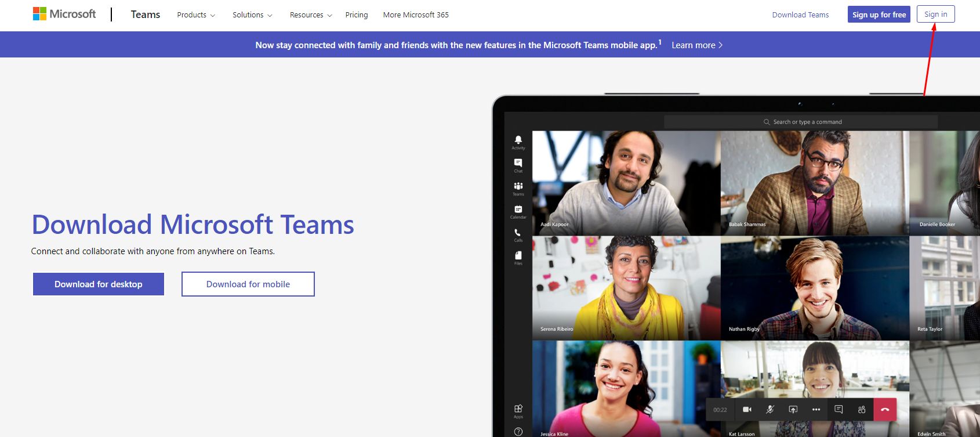Select Aadi Kapoor's video tile
Screen dimensions: 980x437
coord(626,183)
